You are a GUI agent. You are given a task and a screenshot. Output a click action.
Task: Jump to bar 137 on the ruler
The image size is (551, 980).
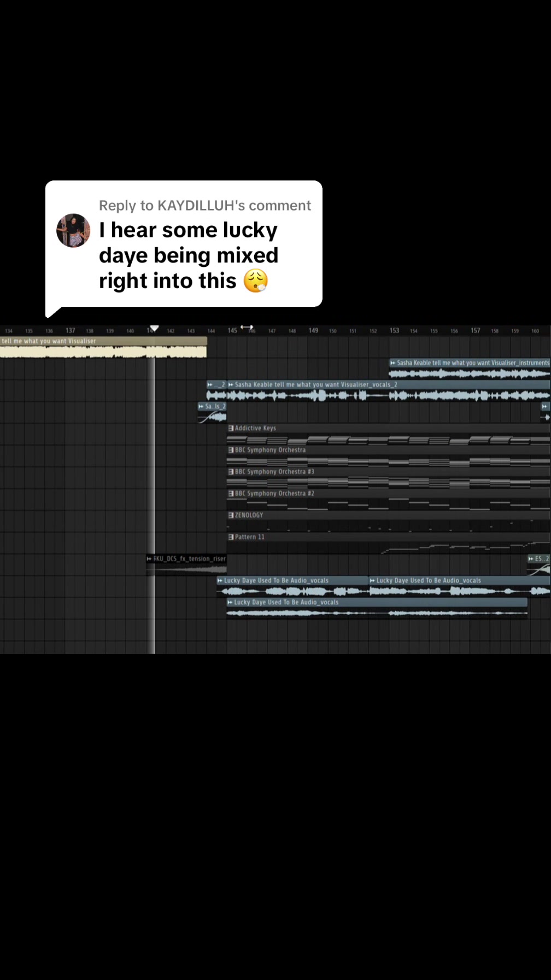71,330
